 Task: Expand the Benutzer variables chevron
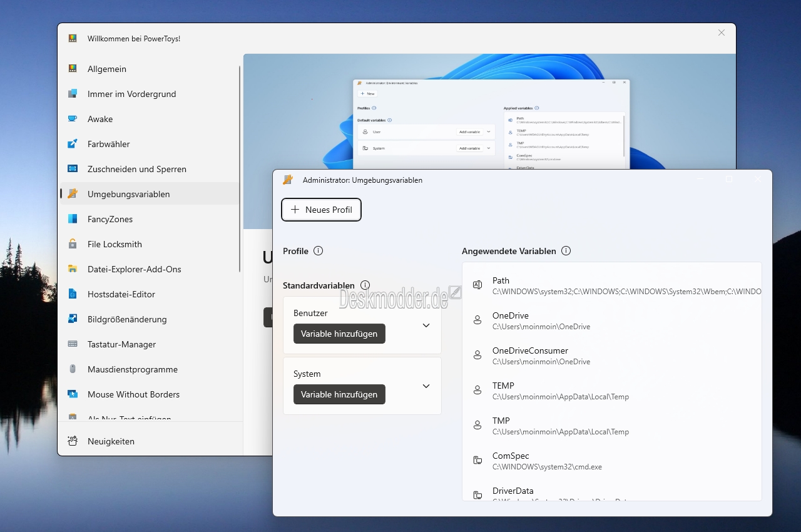pos(426,325)
